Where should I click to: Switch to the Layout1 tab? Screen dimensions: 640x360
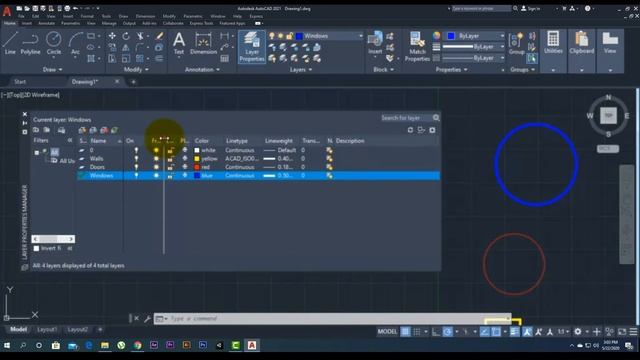point(47,329)
